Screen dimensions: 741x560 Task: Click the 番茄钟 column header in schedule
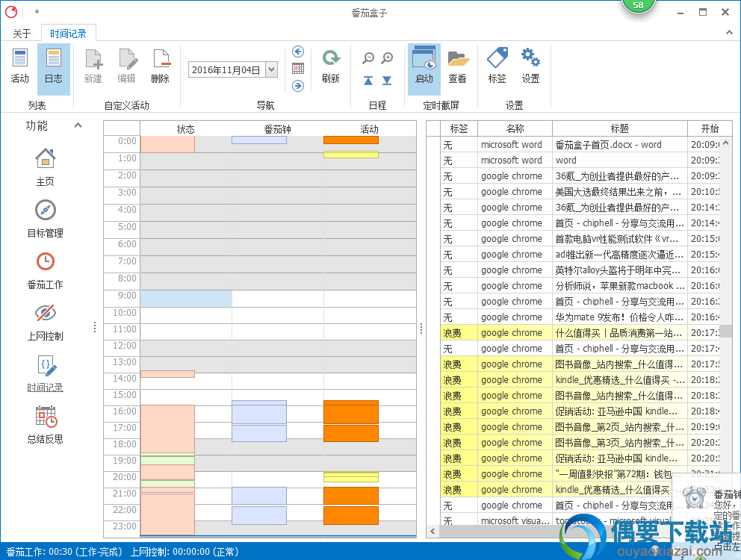click(277, 129)
